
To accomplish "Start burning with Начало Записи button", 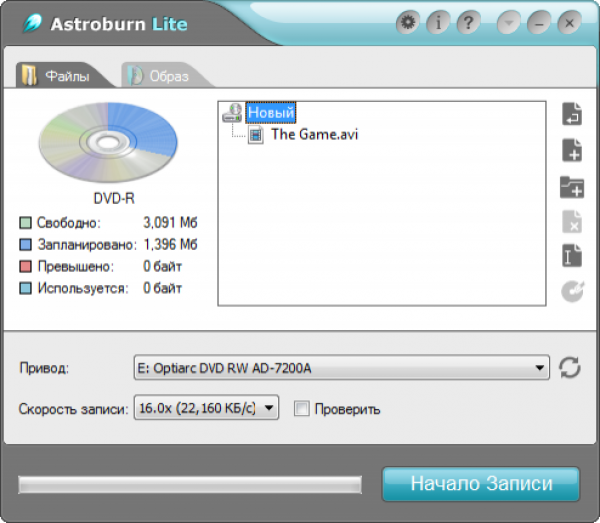I will (x=481, y=484).
